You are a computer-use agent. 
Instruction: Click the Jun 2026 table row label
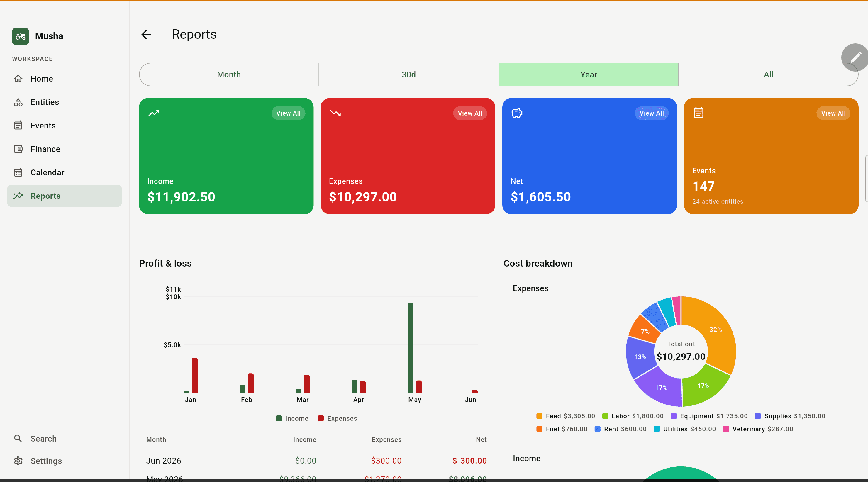pos(163,460)
